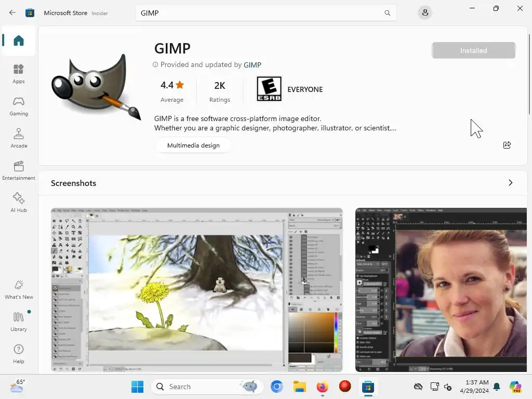Launch Firefox from the taskbar
The height and width of the screenshot is (399, 532).
[x=322, y=387]
